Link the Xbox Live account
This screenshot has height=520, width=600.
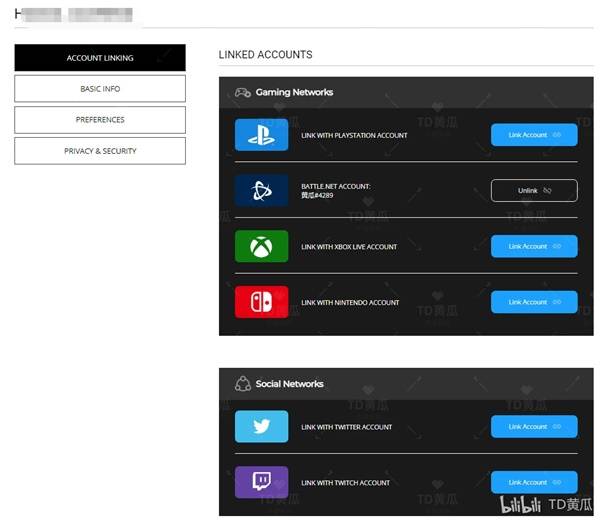[x=534, y=246]
